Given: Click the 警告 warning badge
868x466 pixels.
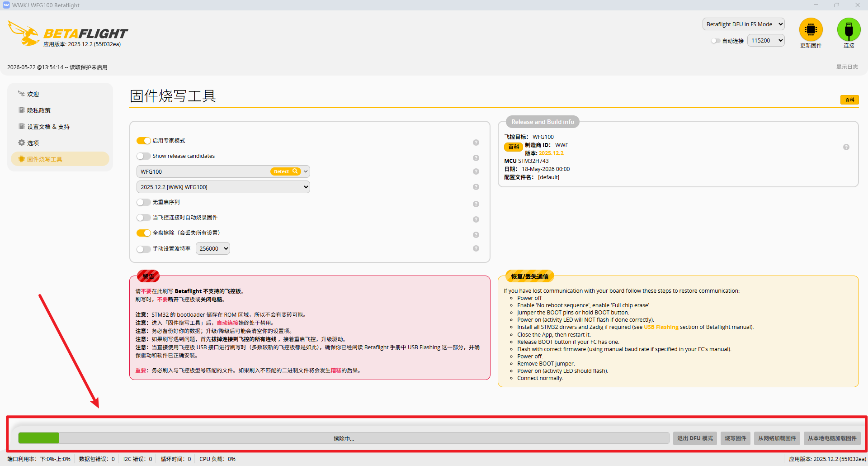Looking at the screenshot, I should (x=148, y=276).
